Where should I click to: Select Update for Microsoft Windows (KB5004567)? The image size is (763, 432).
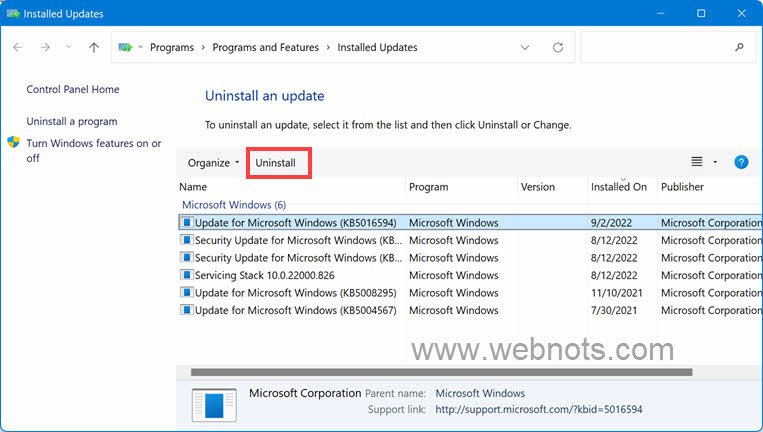coord(470,310)
